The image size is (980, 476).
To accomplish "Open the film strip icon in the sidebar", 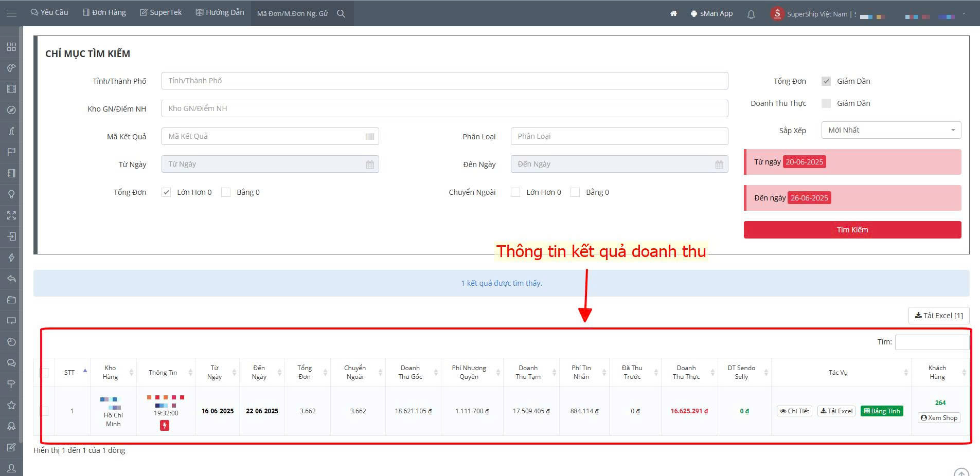I will [11, 89].
